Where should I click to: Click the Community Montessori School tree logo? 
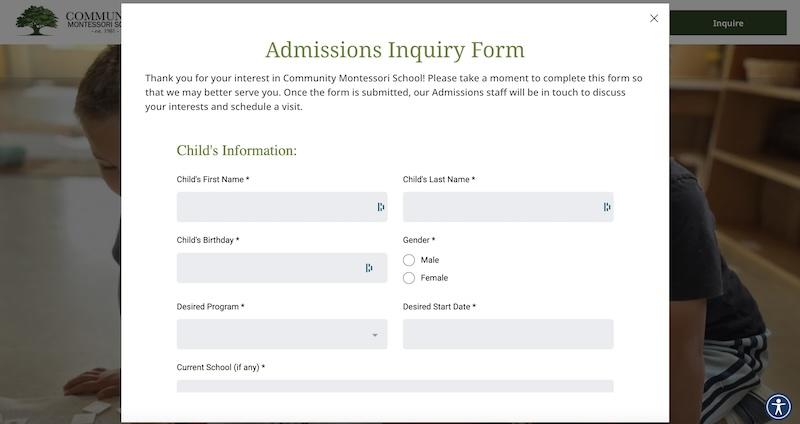pyautogui.click(x=37, y=20)
